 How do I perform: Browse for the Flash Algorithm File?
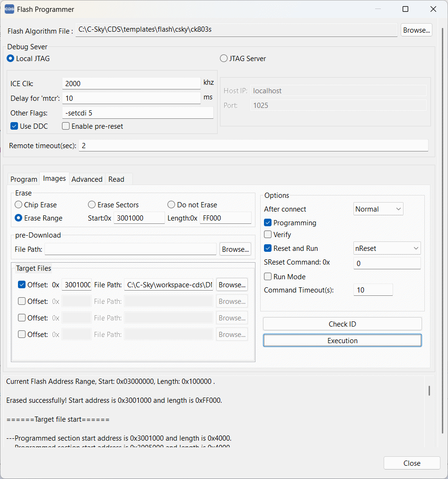pyautogui.click(x=416, y=30)
